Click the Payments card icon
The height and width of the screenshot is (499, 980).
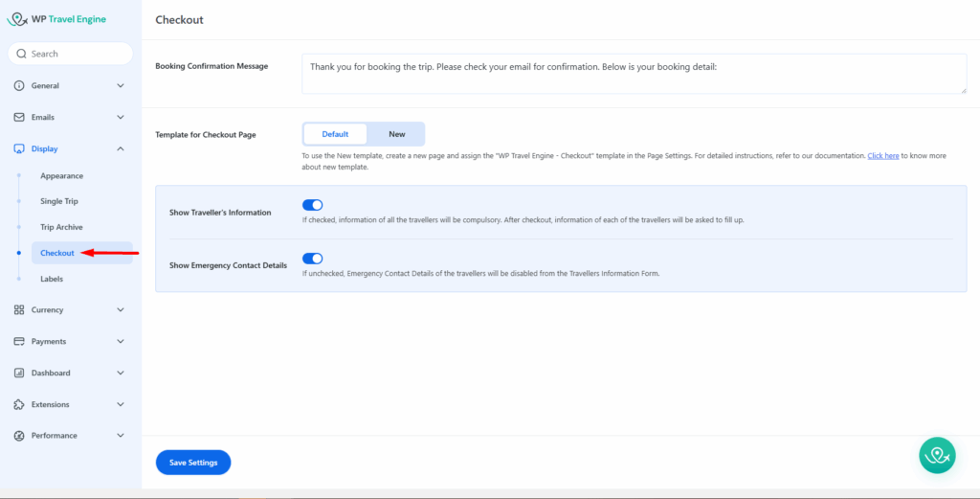[x=19, y=342]
